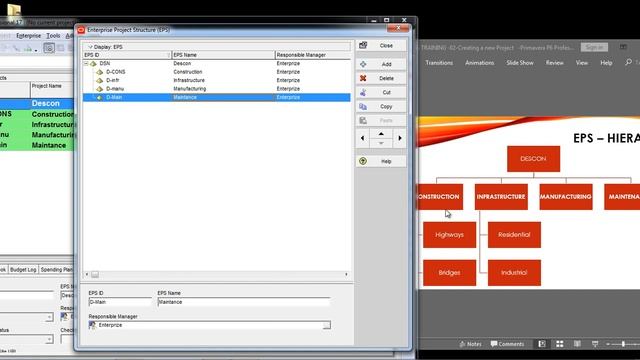The width and height of the screenshot is (640, 360).
Task: Close the EPS dialog with red X
Action: tap(398, 28)
